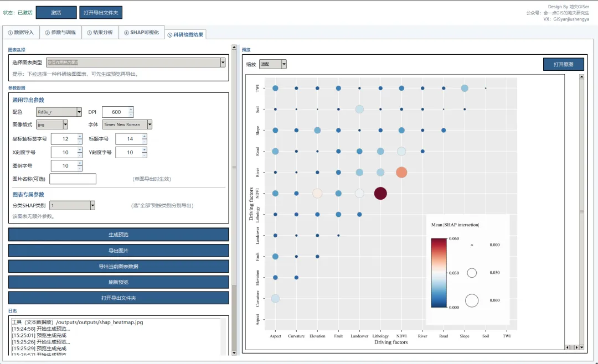Screen dimensions: 598x364
Task: Click the preview vertical scrollbar up arrow
Action: (x=581, y=76)
